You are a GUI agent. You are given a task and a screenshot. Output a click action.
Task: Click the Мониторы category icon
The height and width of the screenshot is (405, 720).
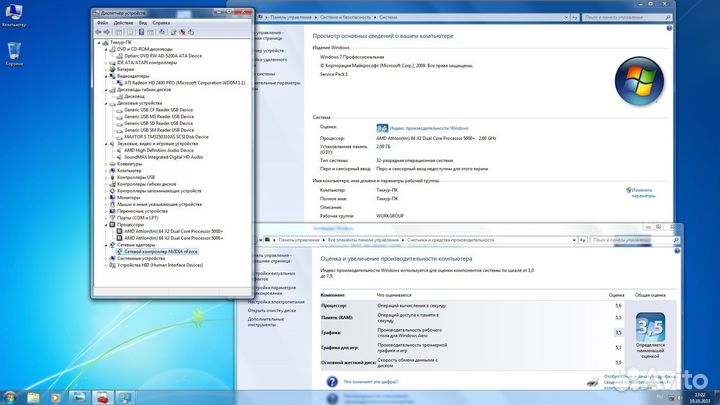(112, 197)
